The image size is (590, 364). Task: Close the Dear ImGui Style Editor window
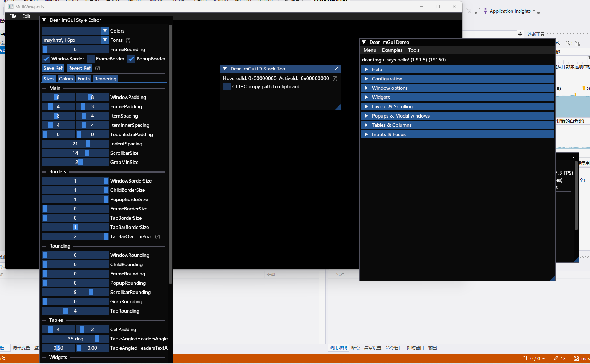click(169, 20)
